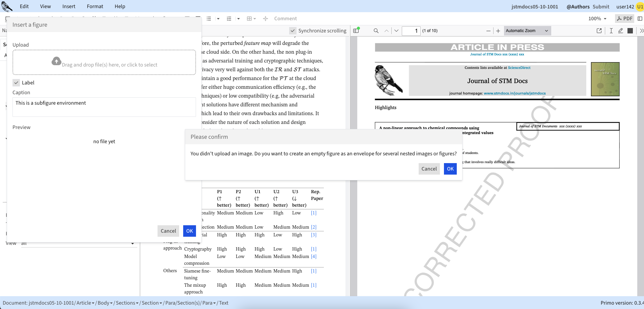Zoom in the PDF with plus icon
Screen dimensions: 644x309
click(x=498, y=31)
